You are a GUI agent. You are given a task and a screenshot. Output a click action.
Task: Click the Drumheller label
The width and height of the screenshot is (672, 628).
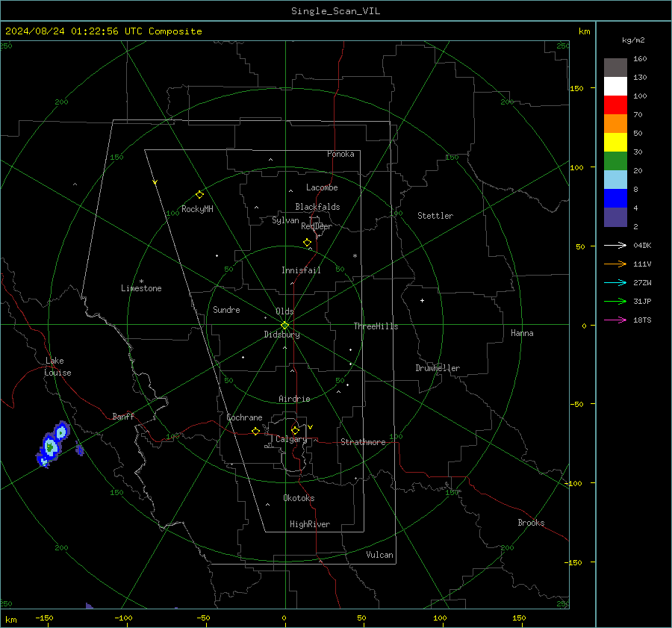(438, 368)
